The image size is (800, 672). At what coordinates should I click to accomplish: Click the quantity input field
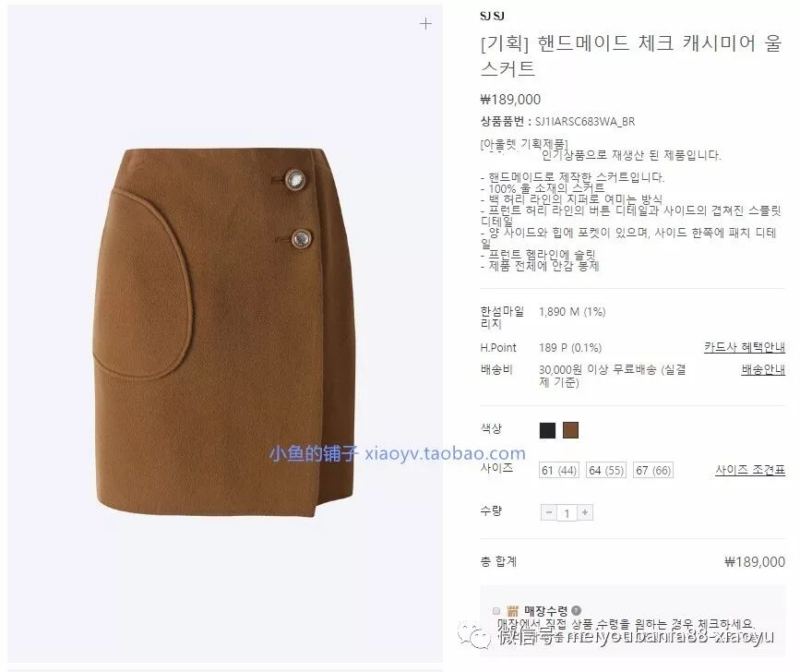click(x=567, y=512)
